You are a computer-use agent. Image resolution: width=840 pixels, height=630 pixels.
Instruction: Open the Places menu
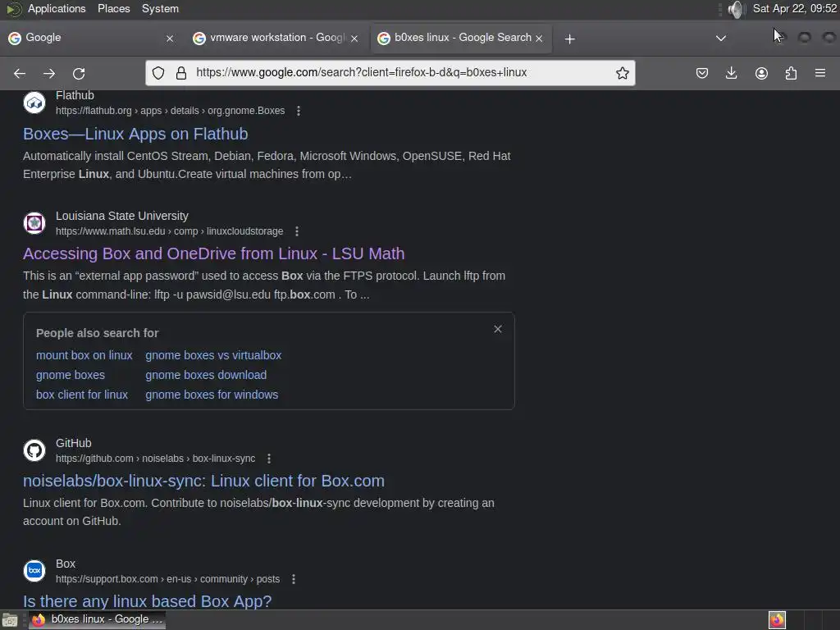click(113, 8)
